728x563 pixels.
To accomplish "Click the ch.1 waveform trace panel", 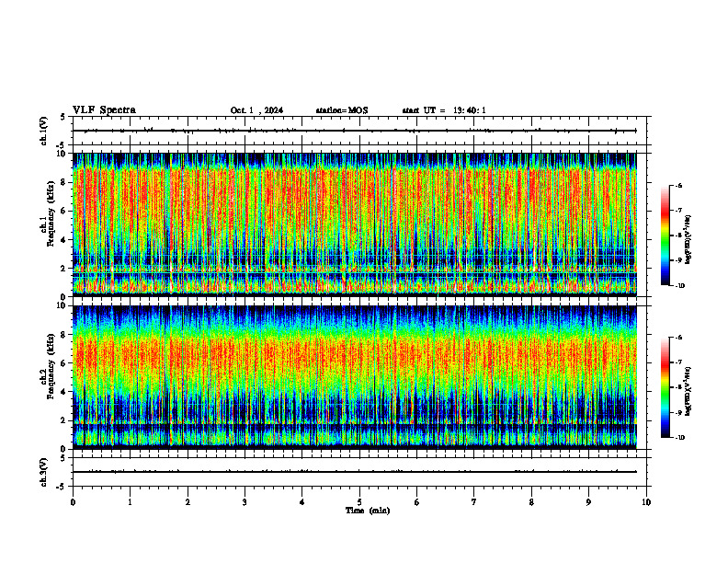I will [359, 131].
